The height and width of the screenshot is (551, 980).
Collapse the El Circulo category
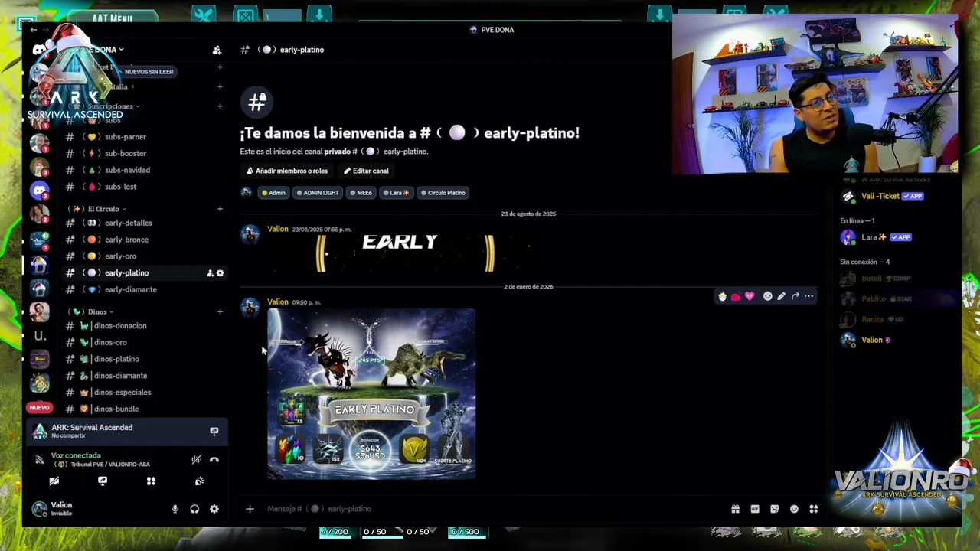(99, 209)
